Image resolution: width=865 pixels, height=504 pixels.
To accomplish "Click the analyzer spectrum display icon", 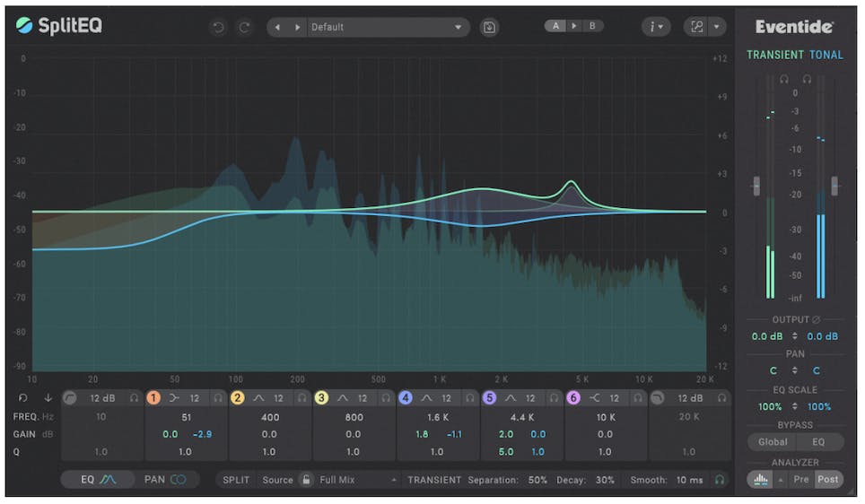I will tap(761, 480).
